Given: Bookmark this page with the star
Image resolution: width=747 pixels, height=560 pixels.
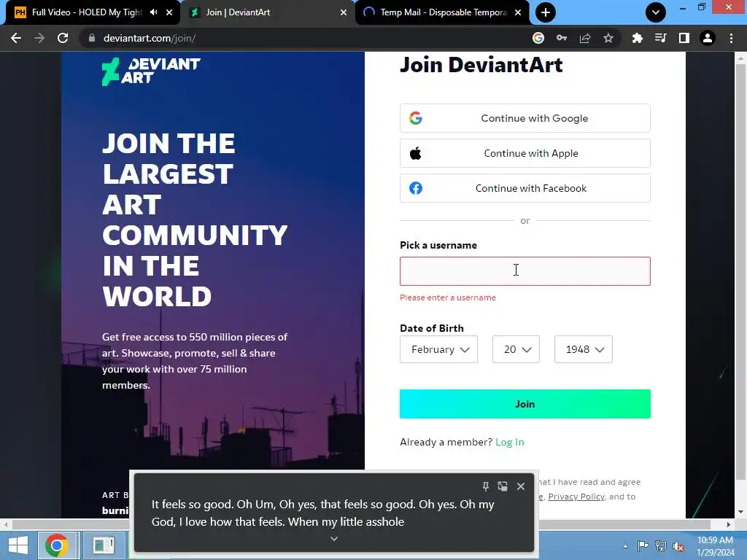Looking at the screenshot, I should pyautogui.click(x=608, y=38).
